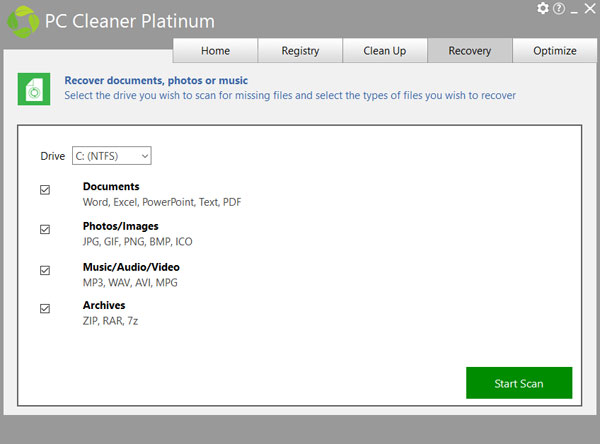Click 'Recover documents, photos or music' heading

pyautogui.click(x=156, y=80)
